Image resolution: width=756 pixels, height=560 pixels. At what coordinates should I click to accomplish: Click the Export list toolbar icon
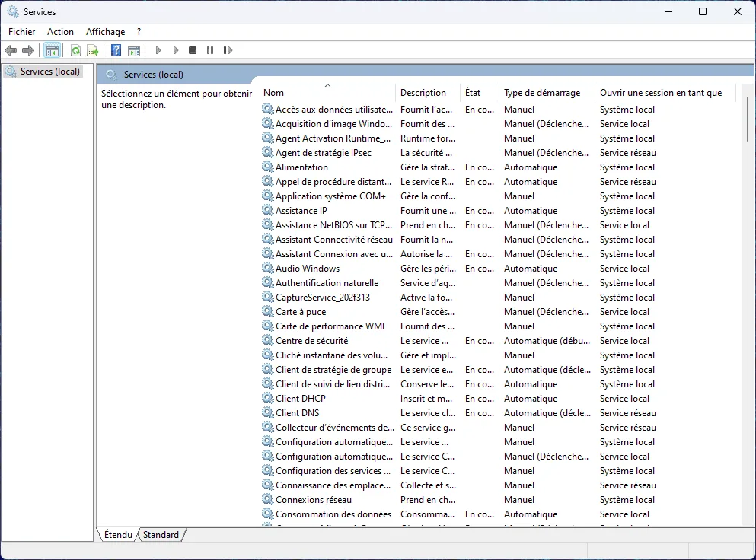93,50
